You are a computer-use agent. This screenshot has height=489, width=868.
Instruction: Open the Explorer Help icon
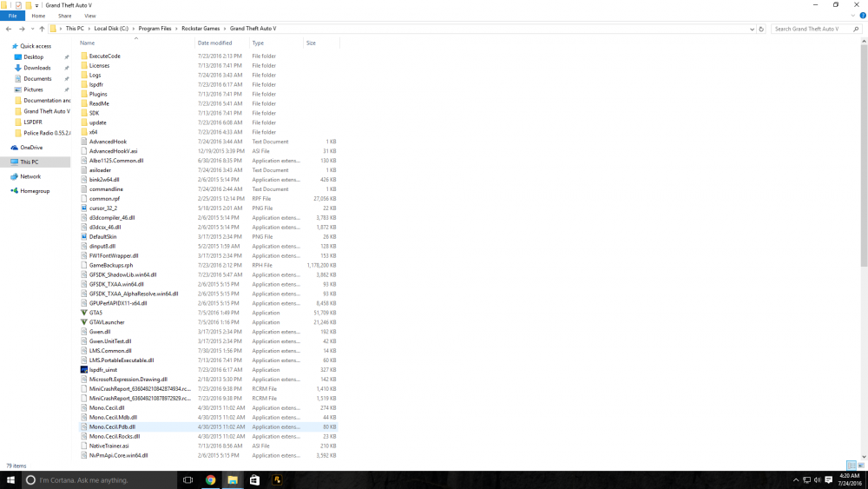(x=863, y=16)
